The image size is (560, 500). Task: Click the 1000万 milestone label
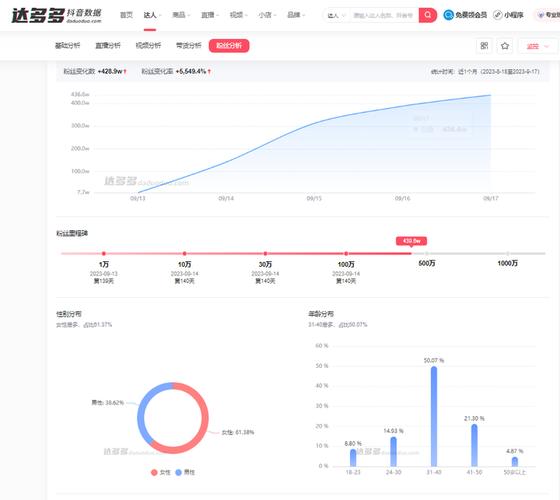coord(508,263)
